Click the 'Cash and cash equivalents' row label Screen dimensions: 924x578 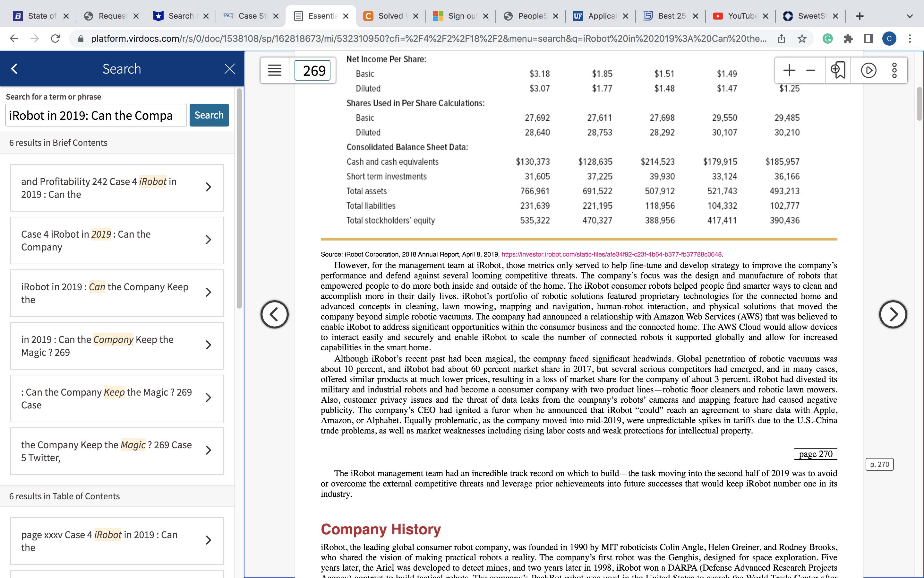392,162
